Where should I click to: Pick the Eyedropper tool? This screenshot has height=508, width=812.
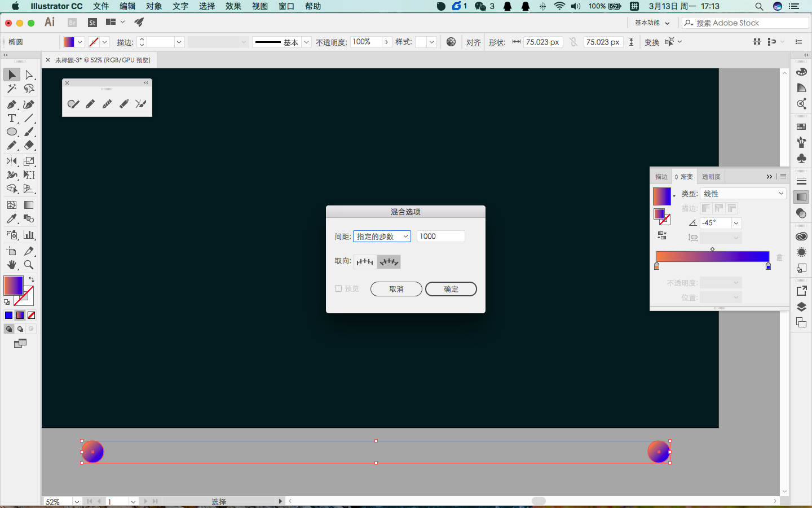pyautogui.click(x=12, y=218)
